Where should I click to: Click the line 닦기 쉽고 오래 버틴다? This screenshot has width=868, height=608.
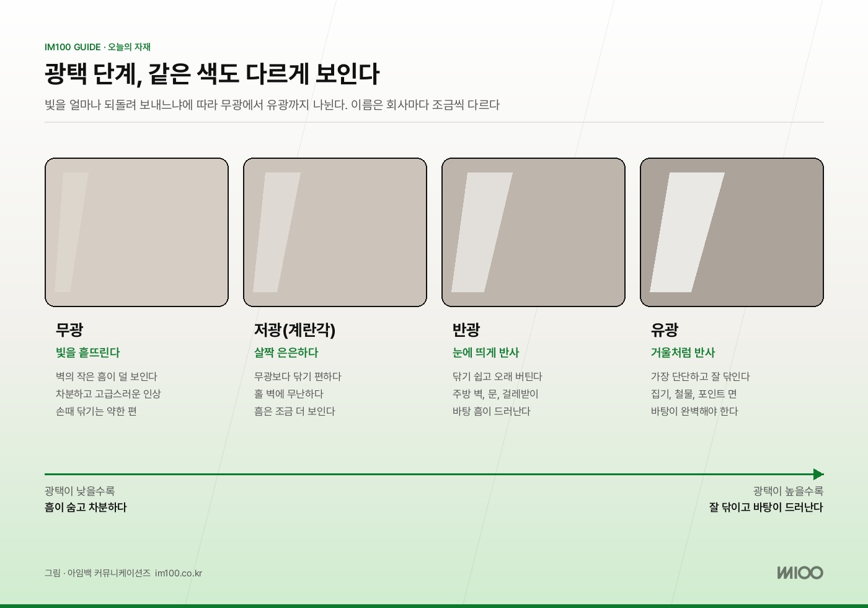click(497, 377)
